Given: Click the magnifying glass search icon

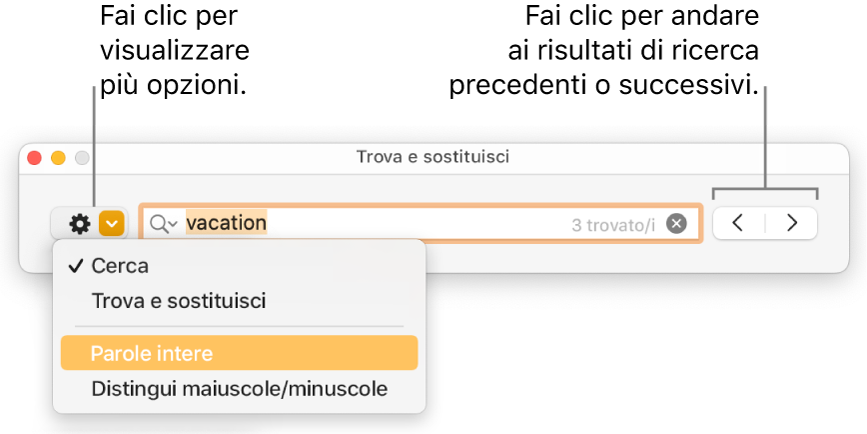Looking at the screenshot, I should click(158, 224).
